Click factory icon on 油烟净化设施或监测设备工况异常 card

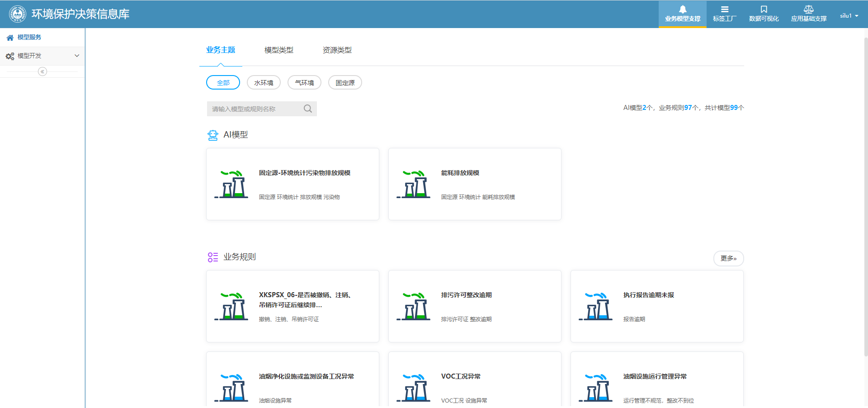[231, 388]
